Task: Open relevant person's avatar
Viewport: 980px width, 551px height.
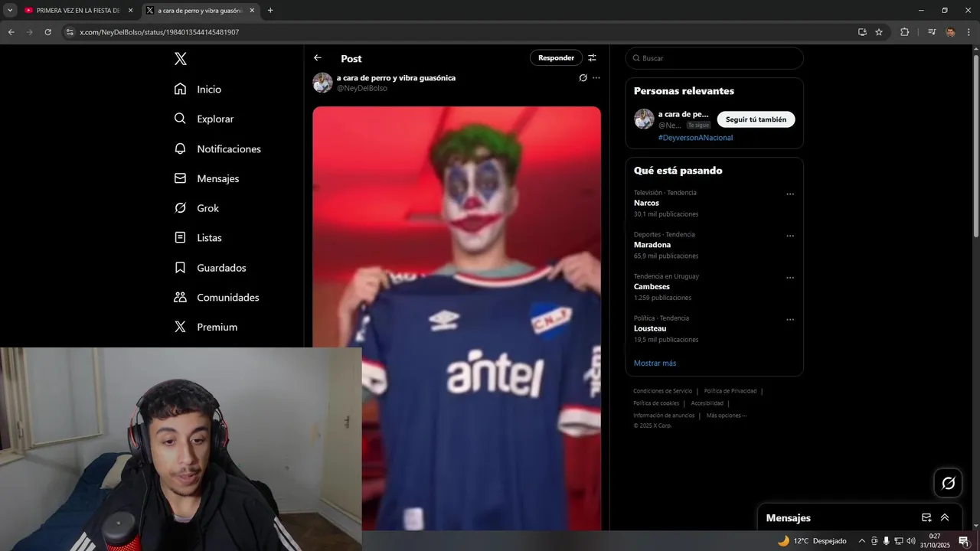Action: coord(644,119)
